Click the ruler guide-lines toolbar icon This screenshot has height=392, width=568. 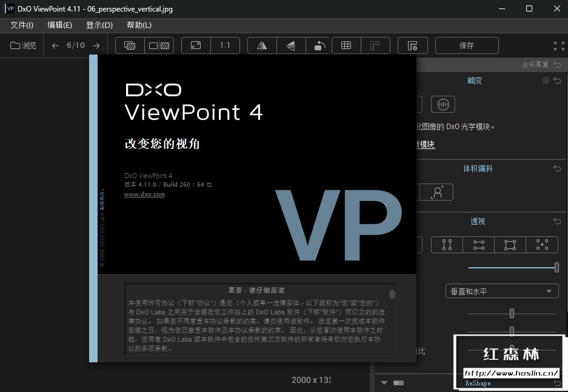click(375, 45)
